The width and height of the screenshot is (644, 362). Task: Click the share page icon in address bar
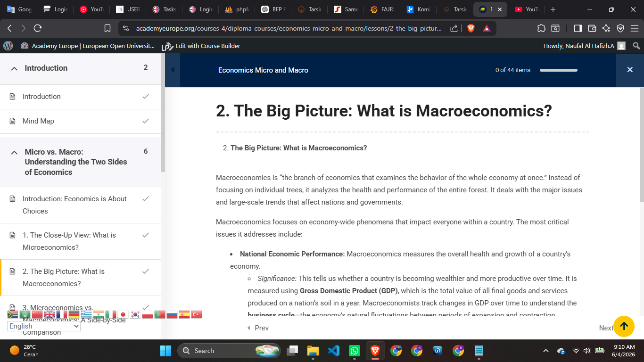click(454, 28)
